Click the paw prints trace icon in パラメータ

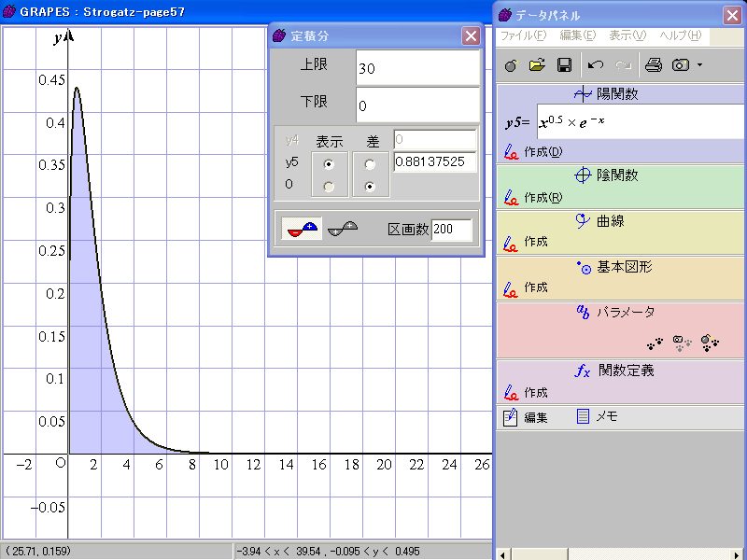tap(656, 343)
